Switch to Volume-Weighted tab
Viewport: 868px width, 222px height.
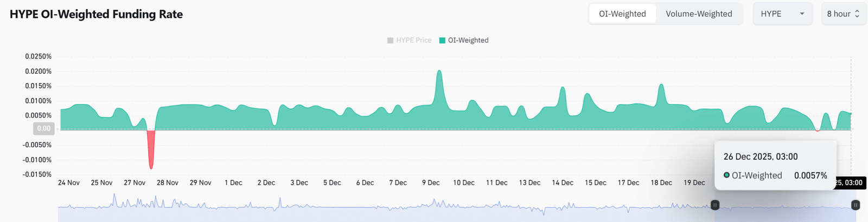point(699,14)
